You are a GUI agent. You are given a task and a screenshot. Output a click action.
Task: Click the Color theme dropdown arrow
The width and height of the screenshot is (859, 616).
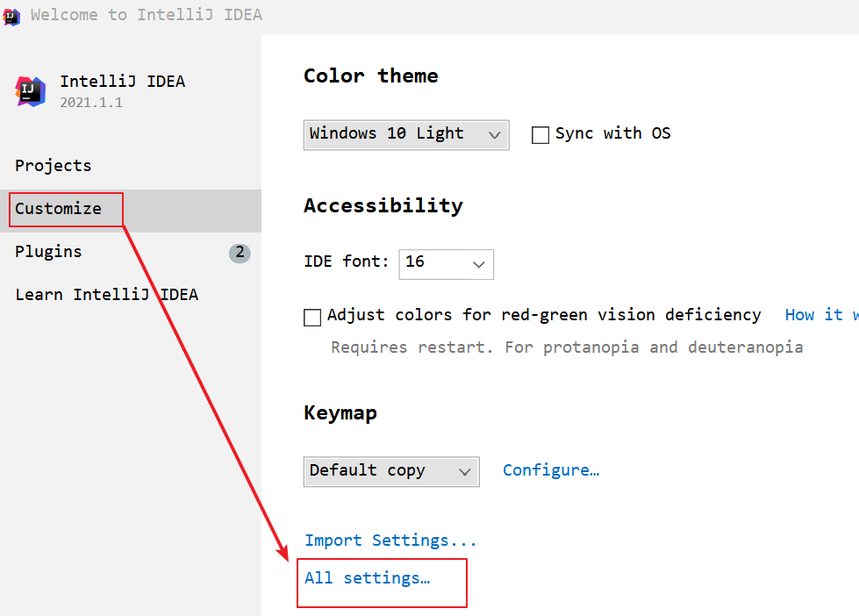tap(494, 135)
